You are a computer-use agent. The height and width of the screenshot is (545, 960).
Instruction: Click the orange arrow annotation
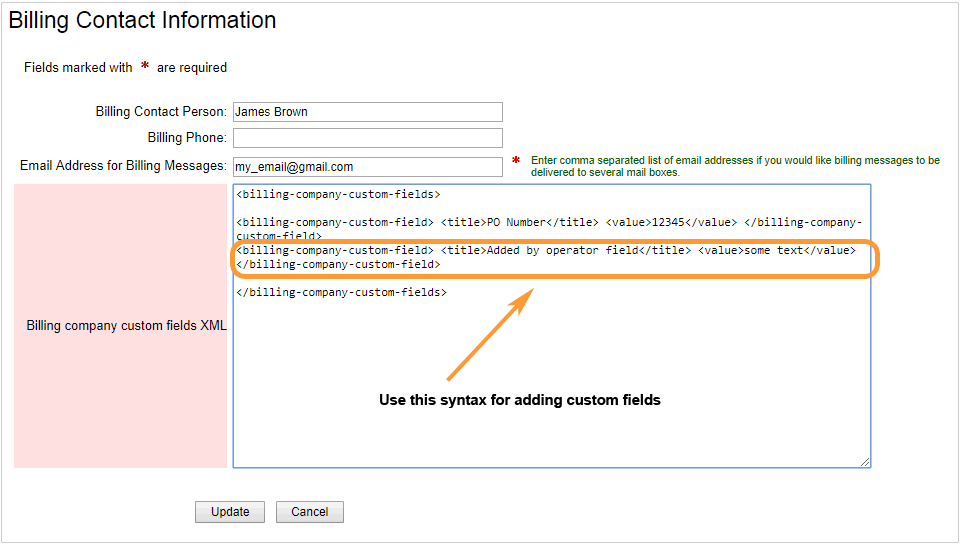point(490,334)
